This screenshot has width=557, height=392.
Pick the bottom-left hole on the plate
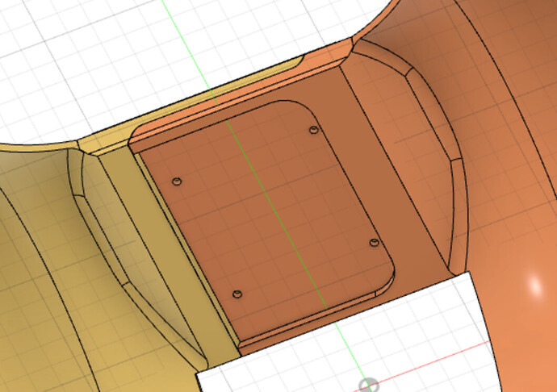click(x=237, y=294)
